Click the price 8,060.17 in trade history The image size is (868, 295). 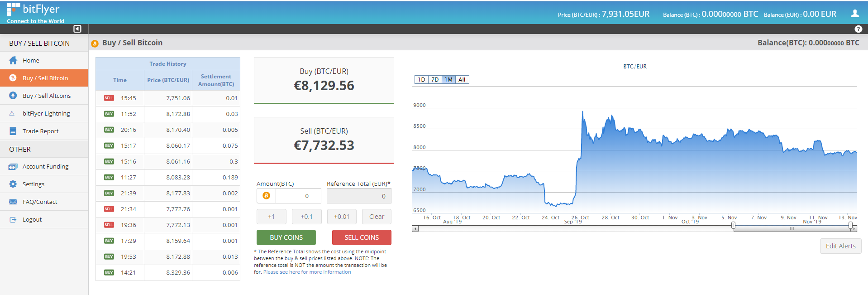click(178, 145)
